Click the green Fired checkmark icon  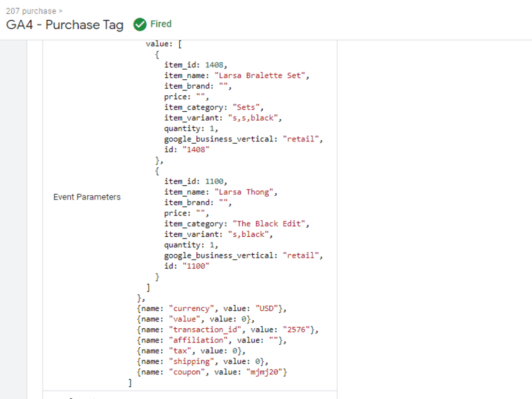pyautogui.click(x=140, y=24)
